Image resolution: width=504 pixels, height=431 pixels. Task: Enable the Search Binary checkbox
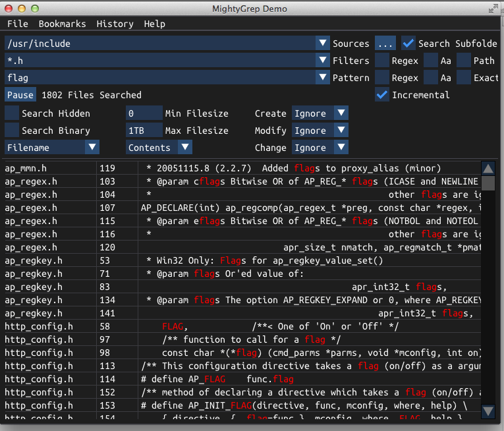pos(12,130)
